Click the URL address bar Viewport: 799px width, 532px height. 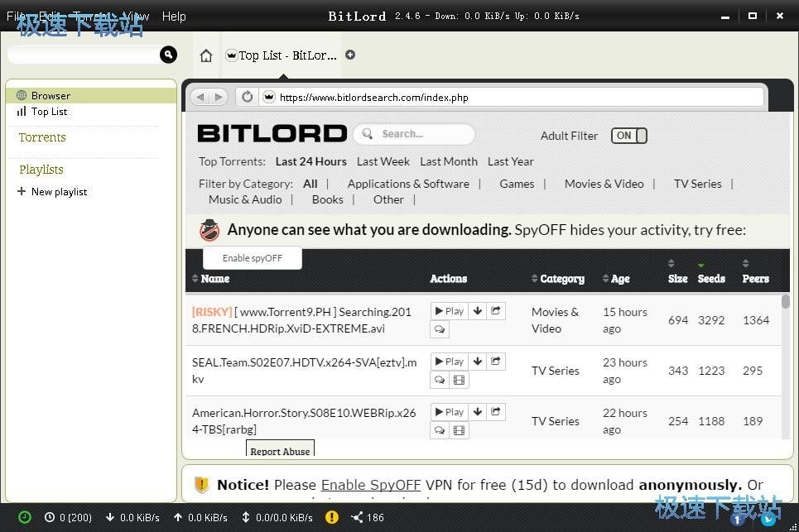513,97
